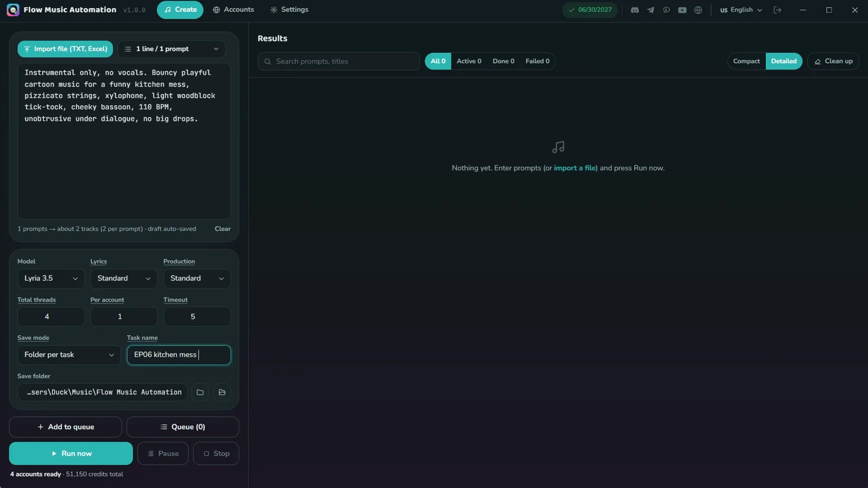The width and height of the screenshot is (868, 488).
Task: Click the 4 accounts ready status text
Action: 36,474
